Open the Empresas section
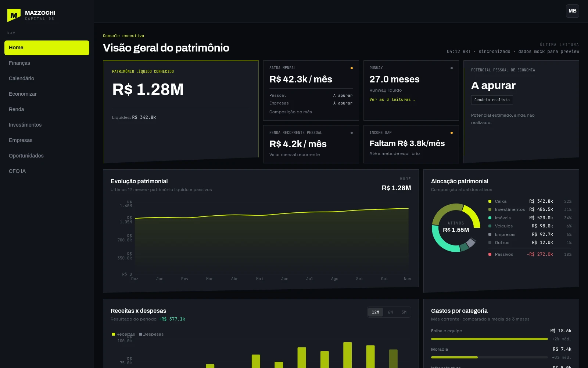The image size is (588, 368). point(47,141)
